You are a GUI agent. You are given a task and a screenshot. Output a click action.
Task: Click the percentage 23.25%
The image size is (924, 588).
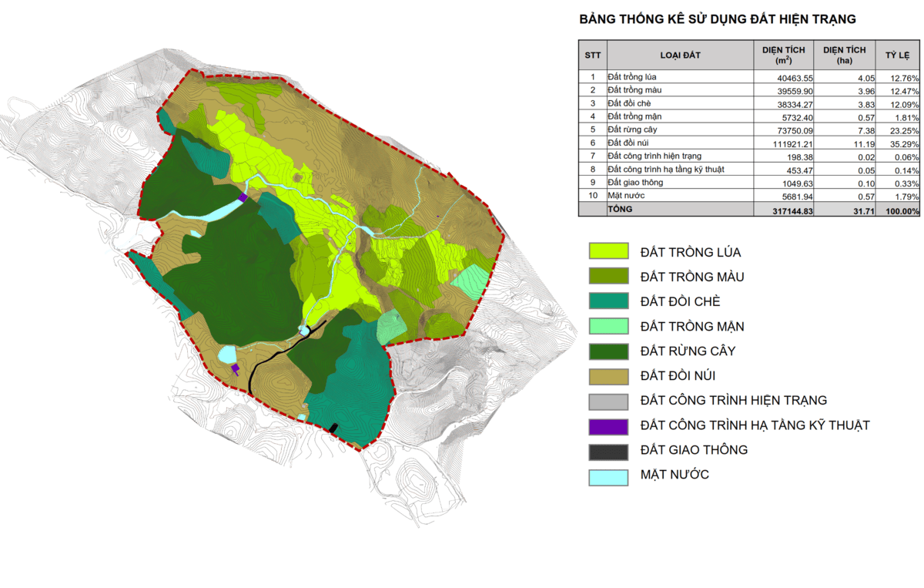click(x=906, y=130)
